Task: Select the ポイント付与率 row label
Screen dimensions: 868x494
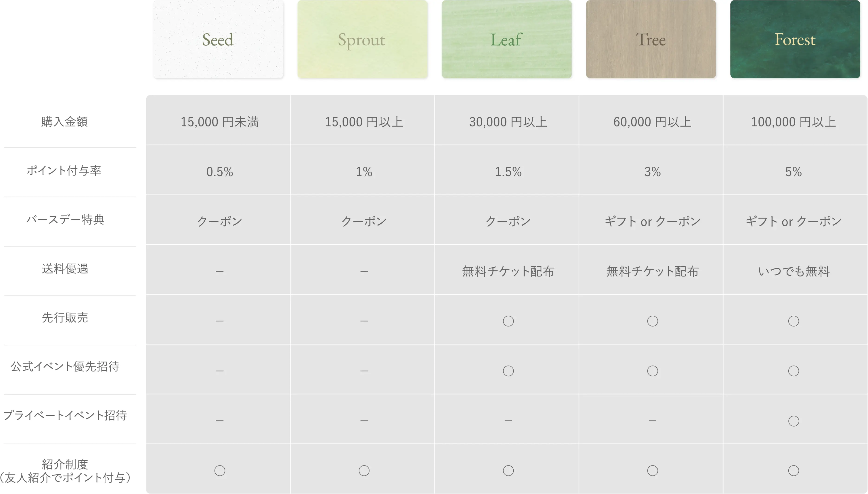Action: (64, 171)
